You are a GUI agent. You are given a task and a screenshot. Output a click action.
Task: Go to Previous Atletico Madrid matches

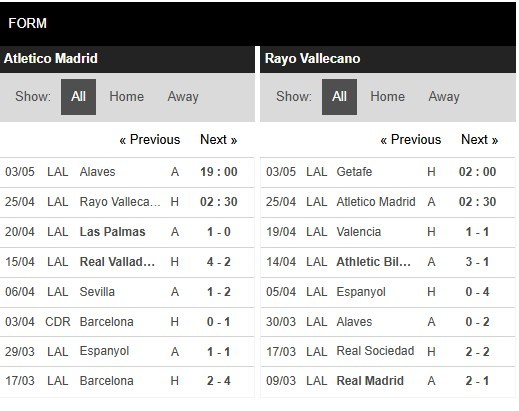pyautogui.click(x=150, y=139)
